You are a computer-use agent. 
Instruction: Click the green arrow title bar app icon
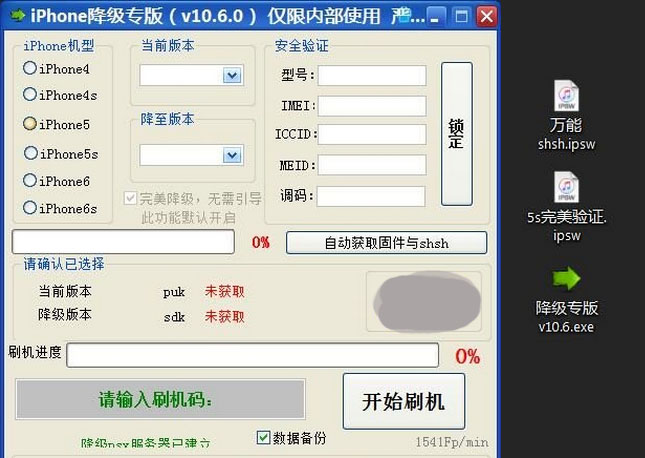pos(18,15)
